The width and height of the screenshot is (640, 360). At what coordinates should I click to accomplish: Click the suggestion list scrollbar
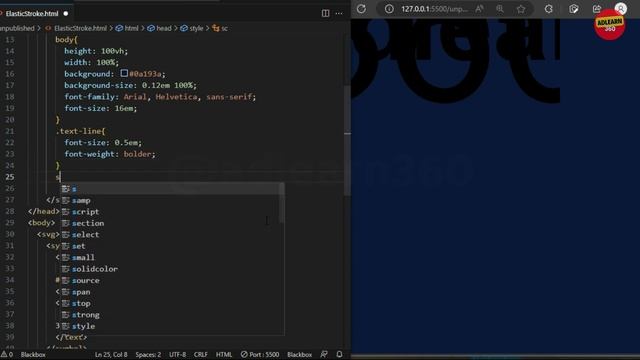coord(282,203)
